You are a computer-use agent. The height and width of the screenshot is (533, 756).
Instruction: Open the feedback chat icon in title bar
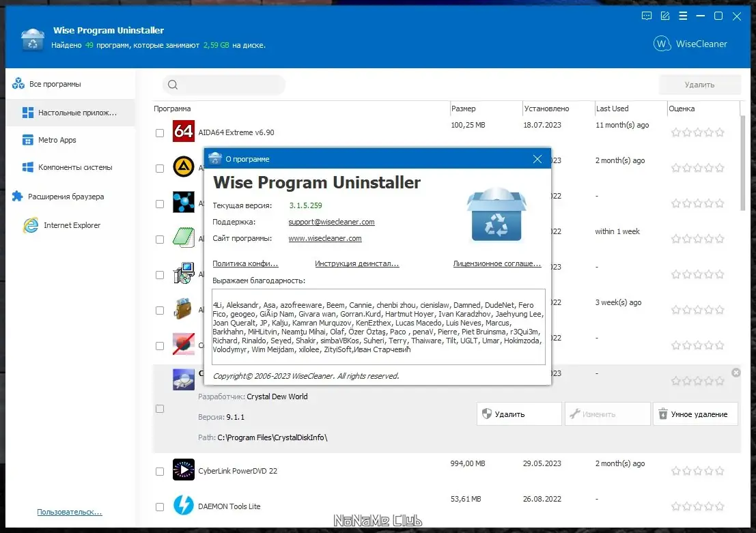pyautogui.click(x=647, y=16)
